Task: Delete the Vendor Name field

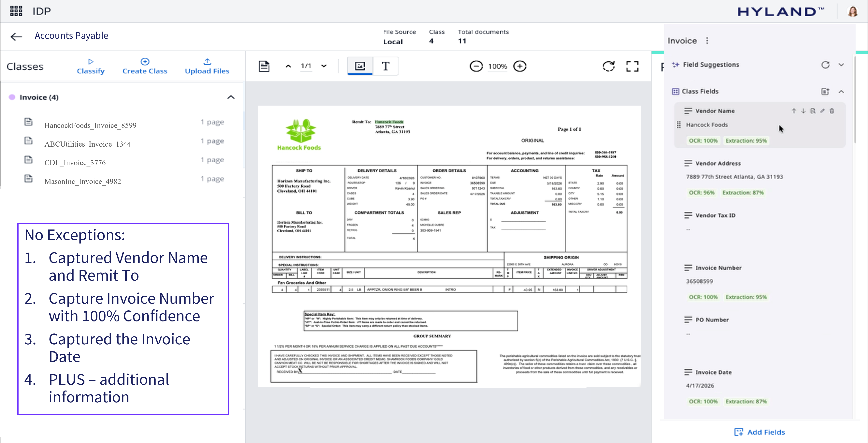Action: click(832, 111)
